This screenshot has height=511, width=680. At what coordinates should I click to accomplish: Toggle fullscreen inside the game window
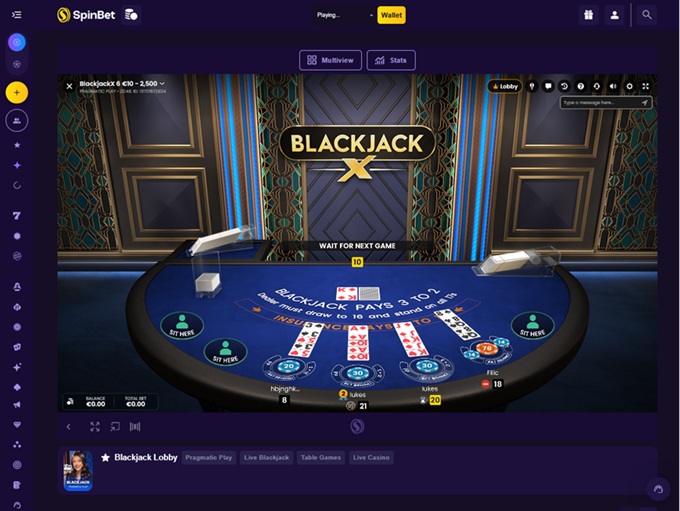click(x=646, y=86)
